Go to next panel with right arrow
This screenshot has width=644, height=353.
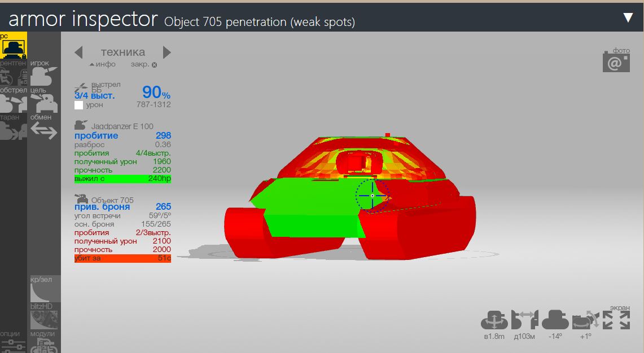click(167, 52)
